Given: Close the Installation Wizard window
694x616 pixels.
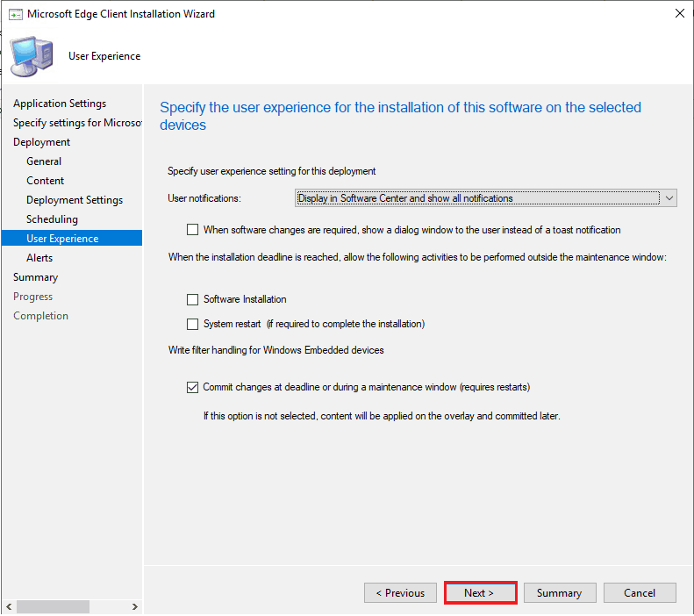Looking at the screenshot, I should click(679, 14).
